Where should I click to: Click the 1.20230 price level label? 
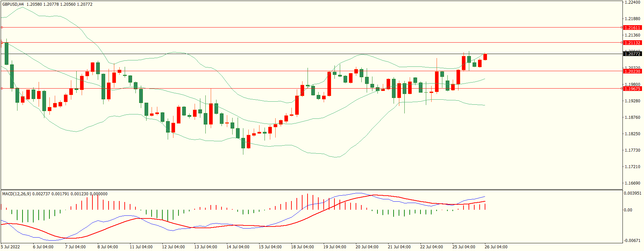pyautogui.click(x=632, y=71)
